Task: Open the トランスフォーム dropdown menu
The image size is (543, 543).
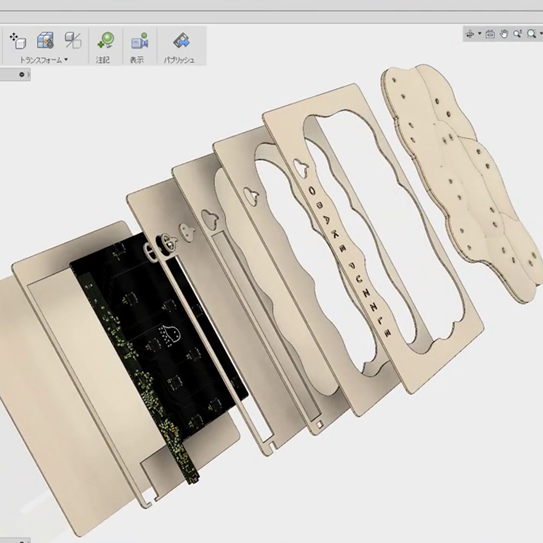Action: 44,60
